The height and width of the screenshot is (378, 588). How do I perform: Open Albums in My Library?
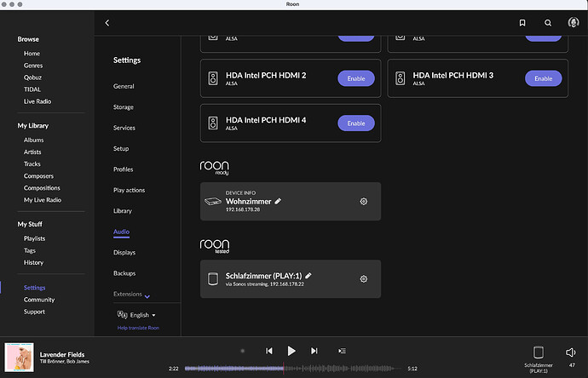pos(34,140)
